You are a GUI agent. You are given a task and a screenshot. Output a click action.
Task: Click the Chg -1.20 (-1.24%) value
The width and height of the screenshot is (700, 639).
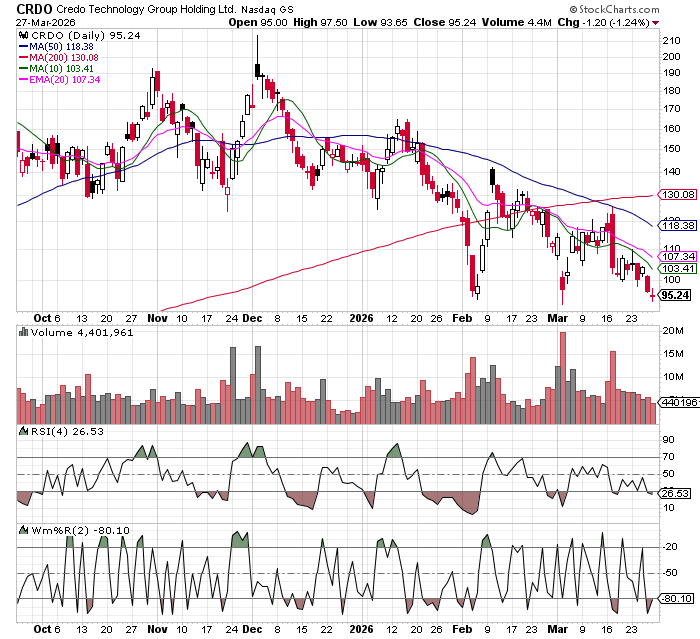603,22
